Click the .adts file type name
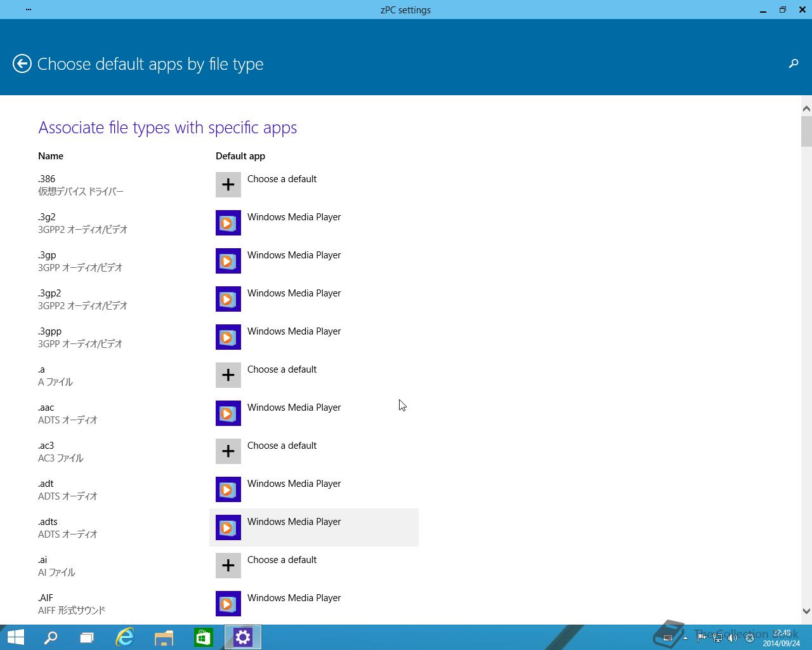Screen dimensions: 812x650 coord(48,522)
